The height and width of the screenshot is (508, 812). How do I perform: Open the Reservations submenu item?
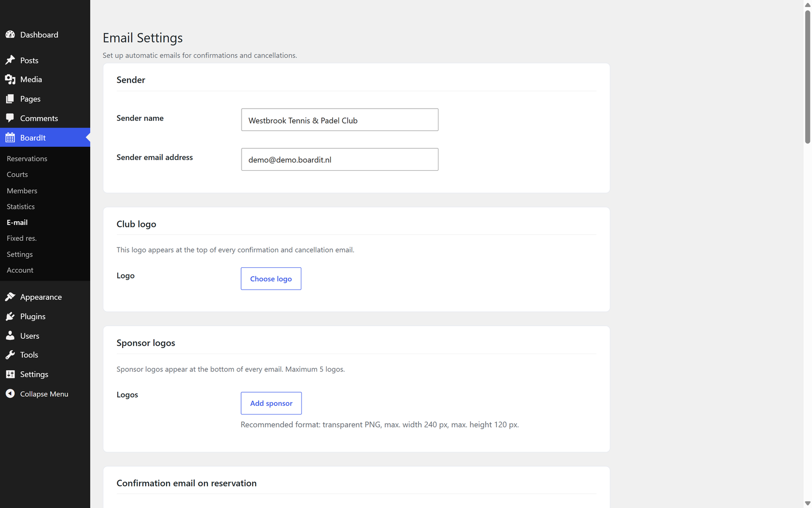(x=27, y=158)
